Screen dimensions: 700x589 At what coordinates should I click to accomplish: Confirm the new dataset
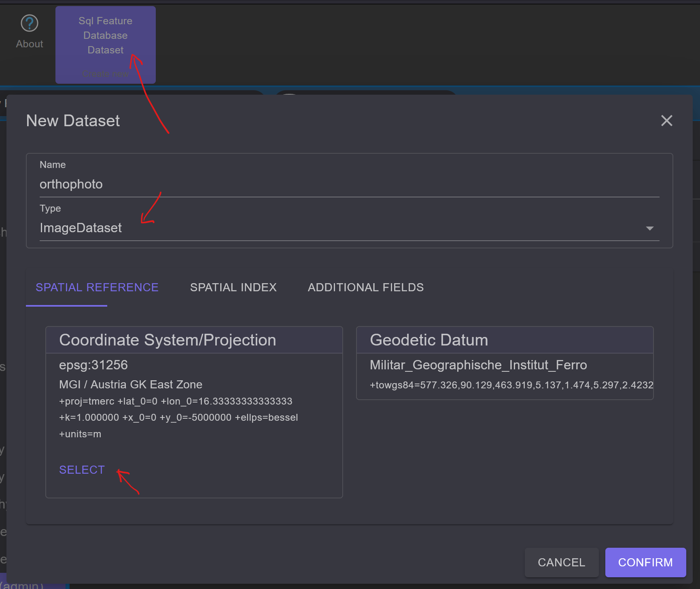(x=645, y=562)
